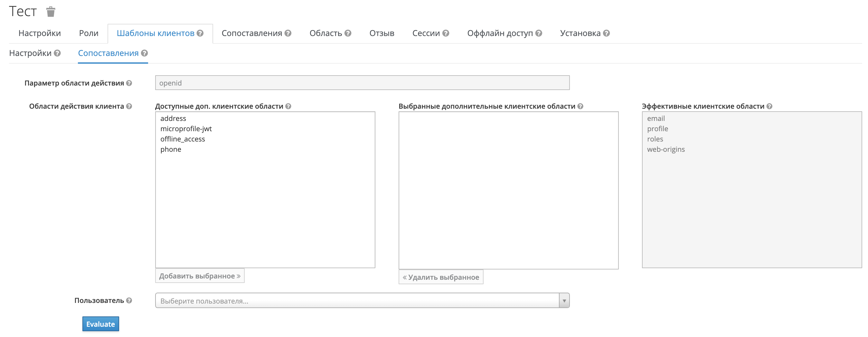Click help icon beside Установка tab
Viewport: 868px width, 337px height.
(x=607, y=33)
